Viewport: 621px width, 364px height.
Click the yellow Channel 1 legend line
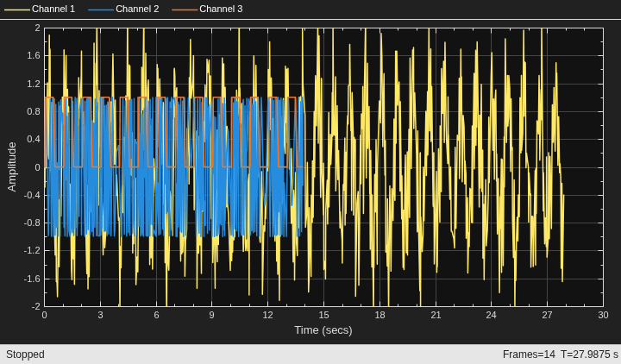(17, 9)
